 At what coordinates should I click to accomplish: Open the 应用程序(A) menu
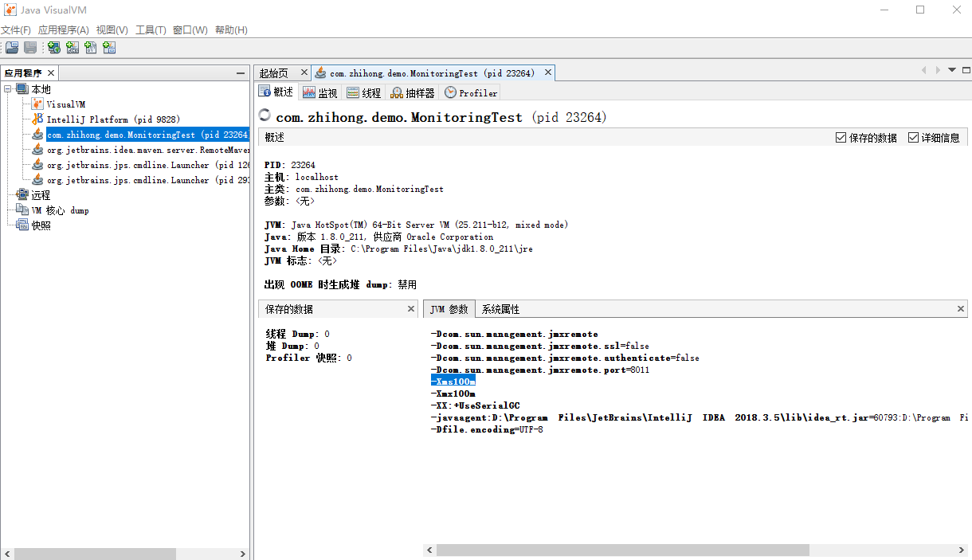click(x=64, y=30)
